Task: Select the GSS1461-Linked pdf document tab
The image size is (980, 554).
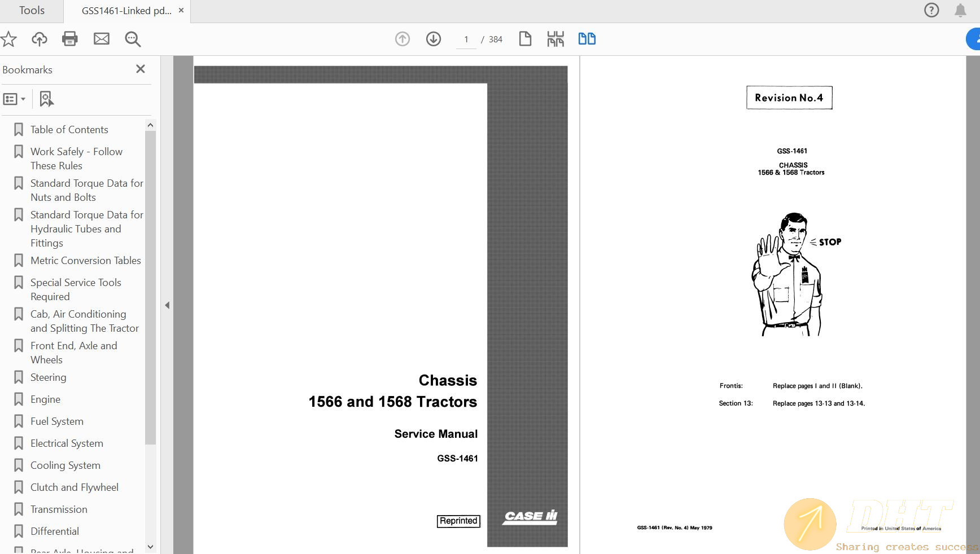Action: click(x=126, y=11)
